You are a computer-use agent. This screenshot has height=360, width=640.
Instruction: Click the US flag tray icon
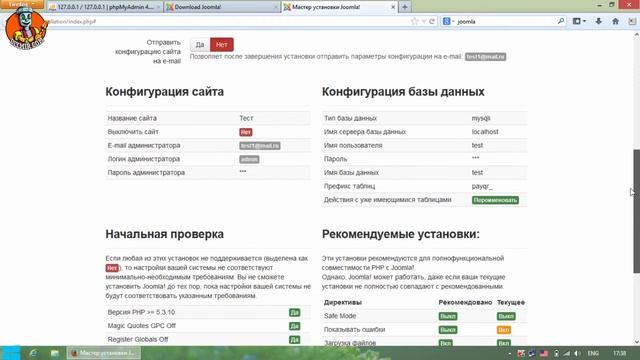[544, 353]
